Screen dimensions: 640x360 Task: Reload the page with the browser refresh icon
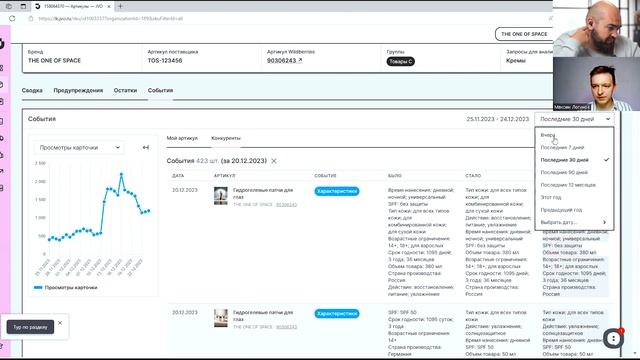pyautogui.click(x=12, y=18)
